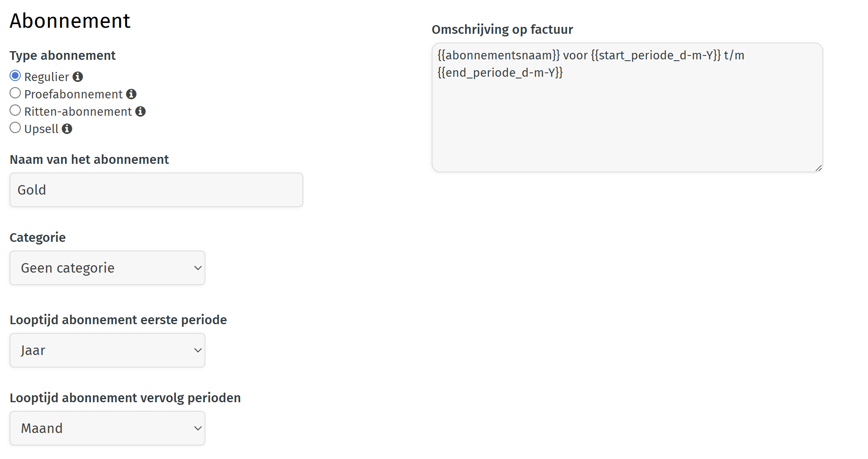Click info icon next to Ritten-abonnement
The height and width of the screenshot is (459, 868).
[140, 111]
